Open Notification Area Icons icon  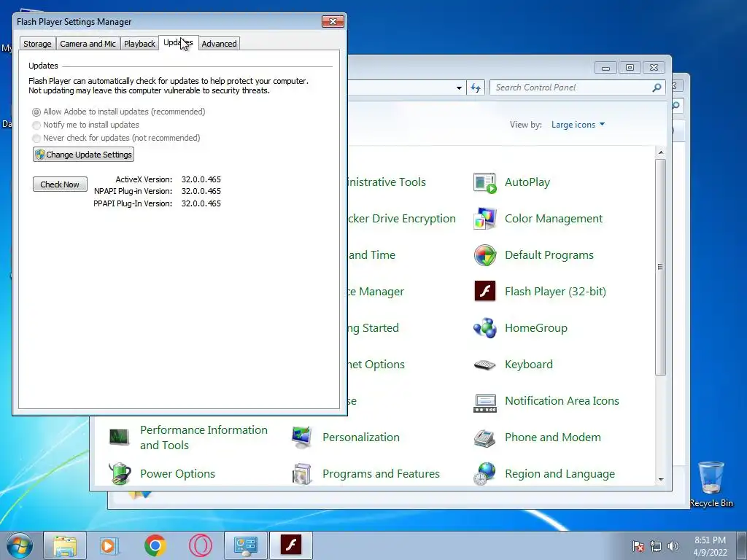(485, 402)
